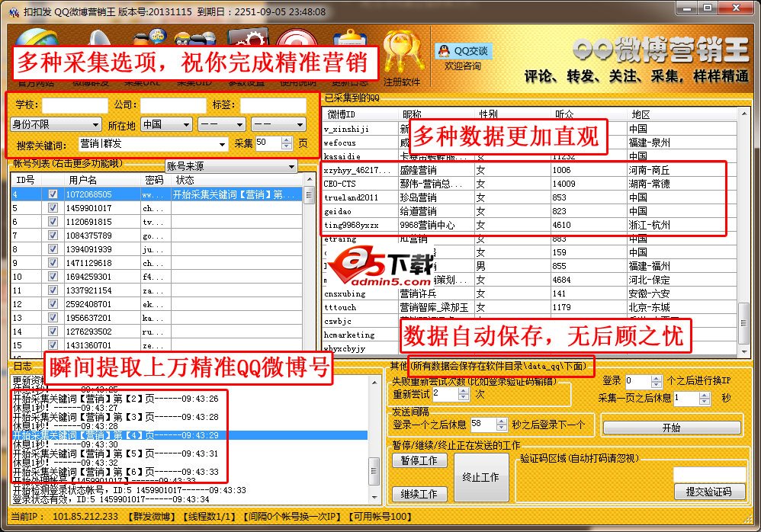Click the 继续工作 button
The image size is (761, 532).
tap(419, 494)
